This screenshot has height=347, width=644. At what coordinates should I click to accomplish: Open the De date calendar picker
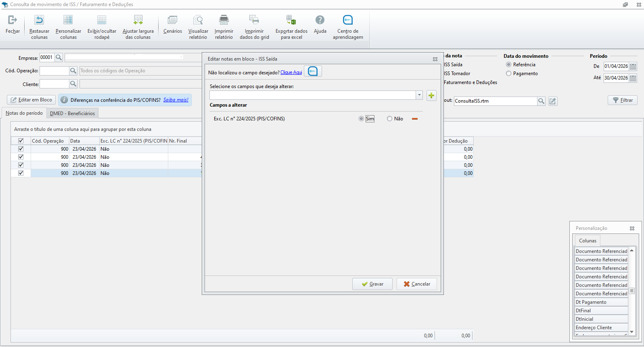pos(633,66)
